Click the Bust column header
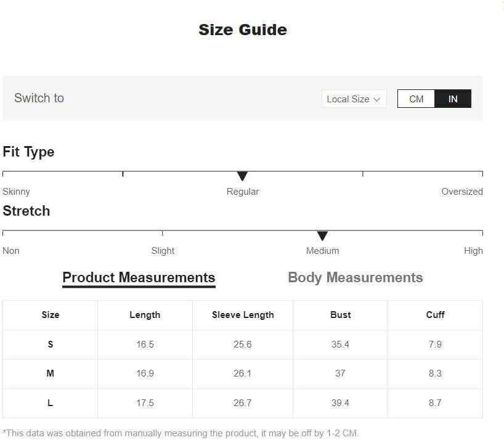Viewport: 504px width, 440px height. [340, 315]
